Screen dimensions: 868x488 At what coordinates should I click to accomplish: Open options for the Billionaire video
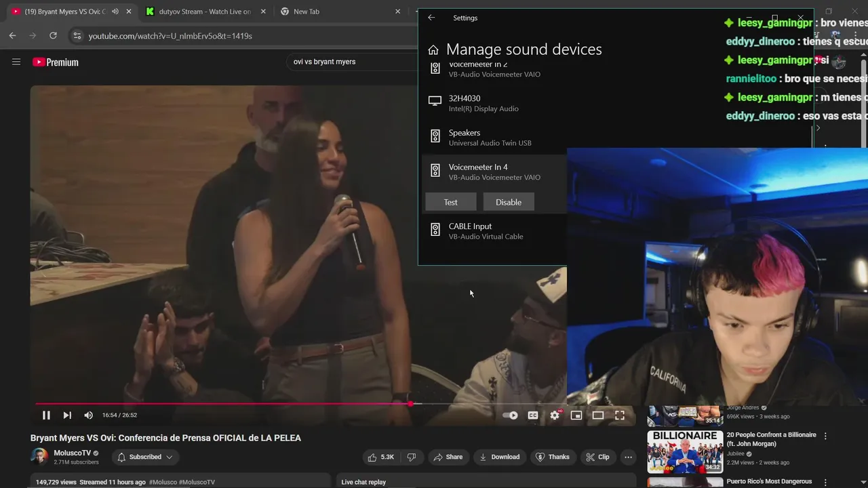pos(825,436)
